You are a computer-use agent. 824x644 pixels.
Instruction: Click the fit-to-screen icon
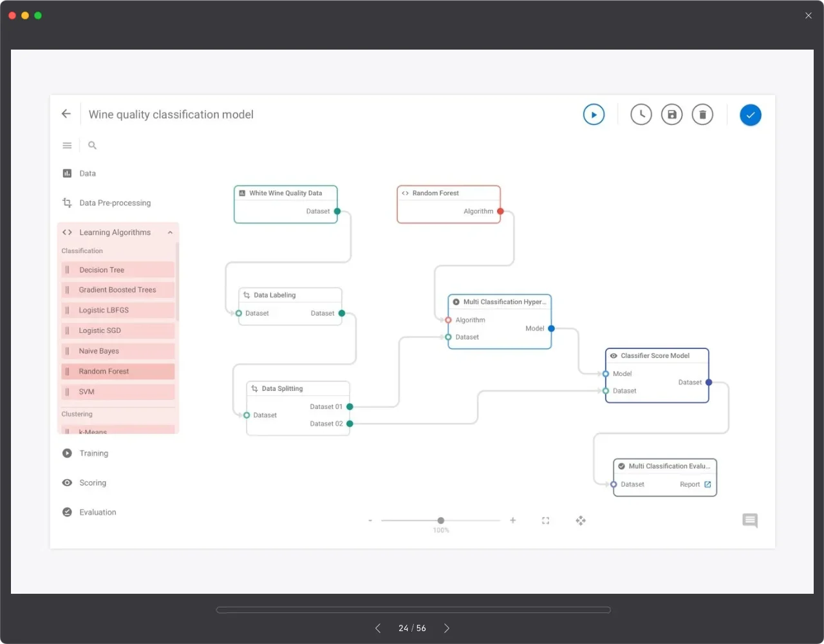click(545, 520)
